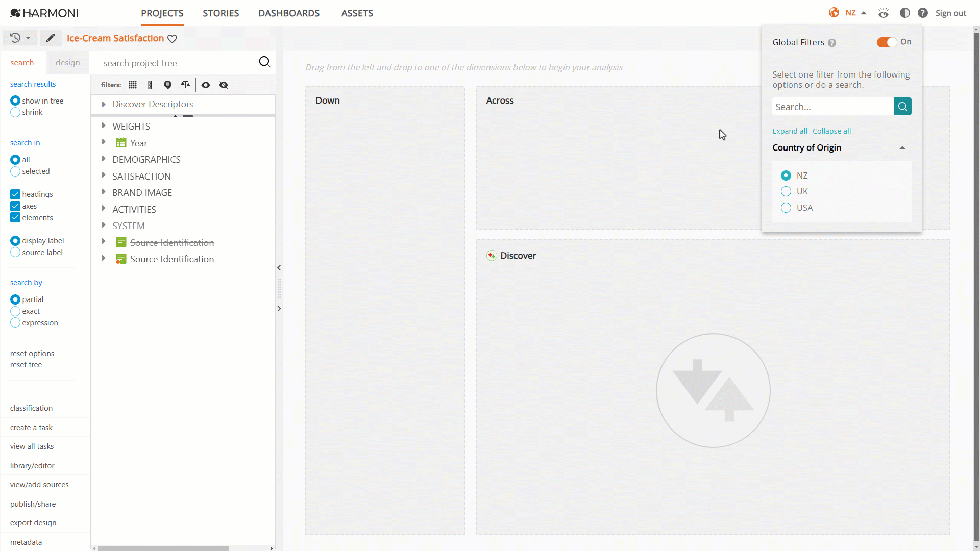Click the Global Filters search field

(833, 107)
